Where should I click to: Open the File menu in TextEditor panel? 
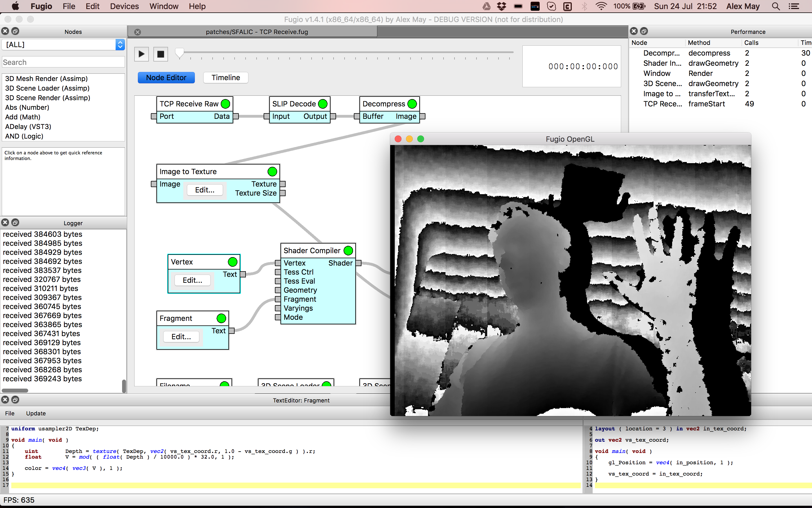pos(10,413)
